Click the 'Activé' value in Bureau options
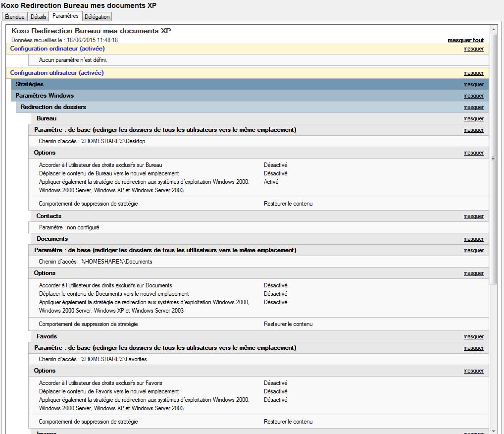 coord(271,182)
